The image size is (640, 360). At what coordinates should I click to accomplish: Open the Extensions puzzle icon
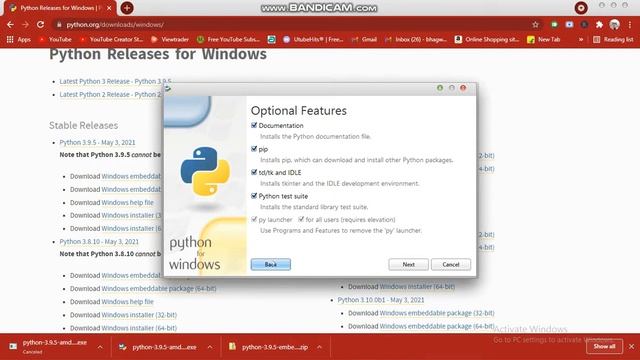(x=599, y=24)
